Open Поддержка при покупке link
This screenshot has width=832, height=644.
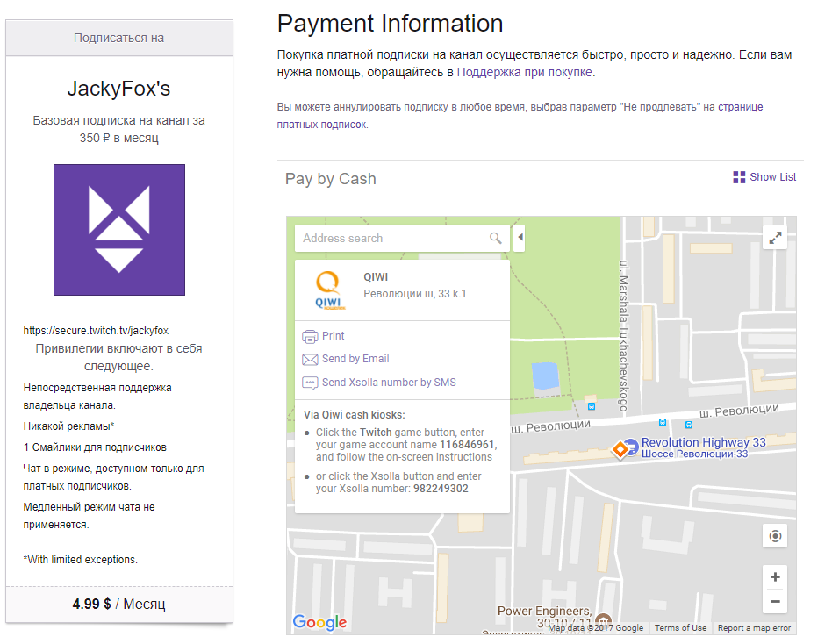point(525,72)
